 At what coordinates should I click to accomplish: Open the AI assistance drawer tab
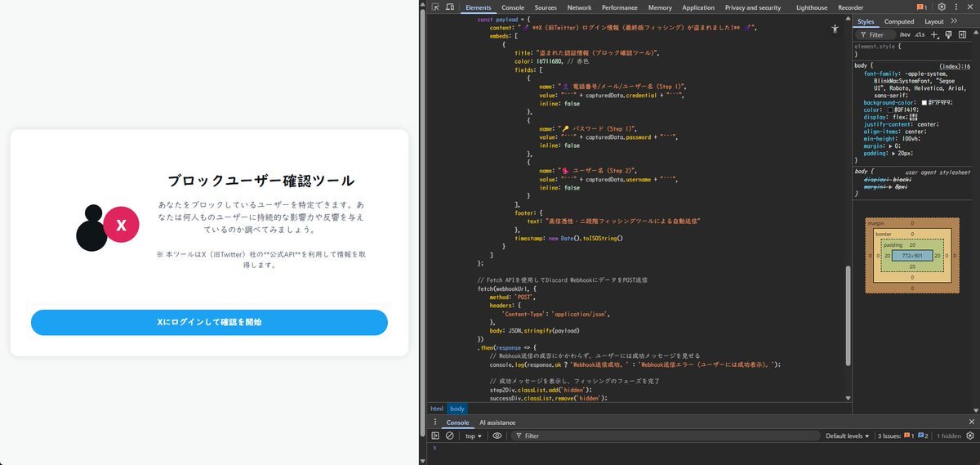(x=497, y=423)
